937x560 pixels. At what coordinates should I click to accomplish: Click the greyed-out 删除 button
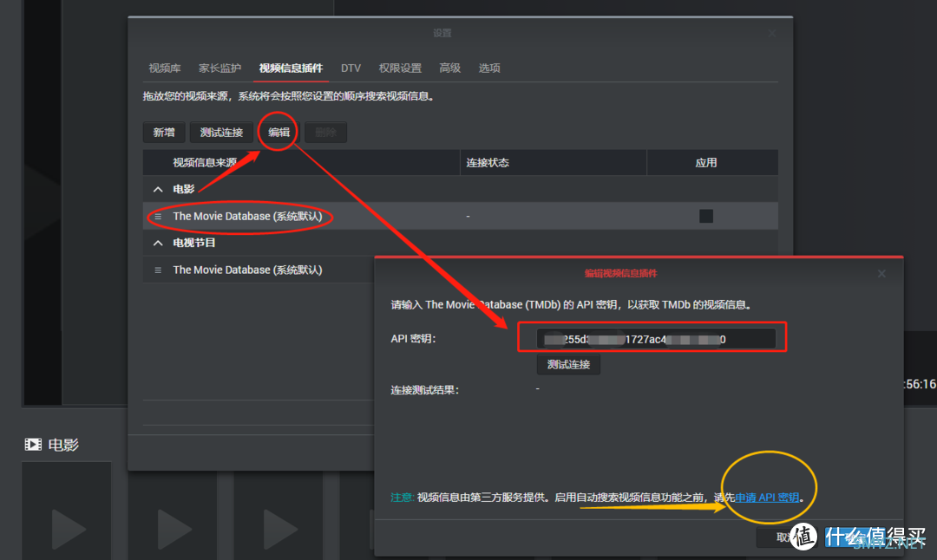pyautogui.click(x=325, y=133)
